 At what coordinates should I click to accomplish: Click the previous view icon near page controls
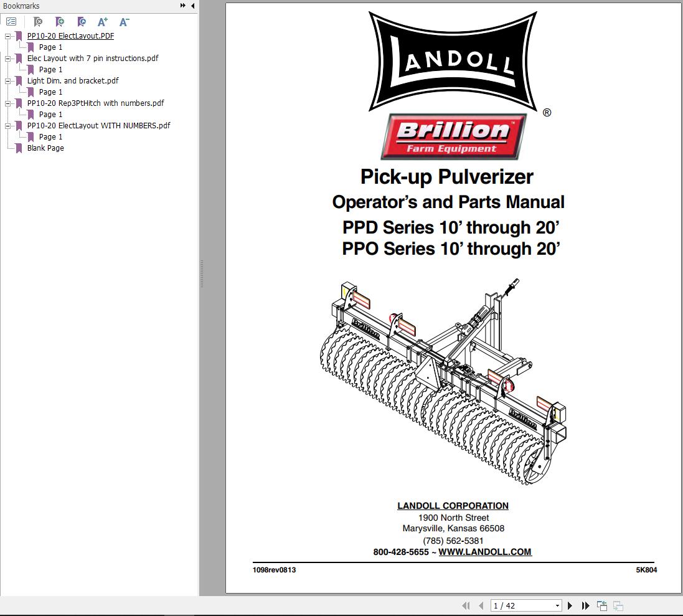[602, 605]
